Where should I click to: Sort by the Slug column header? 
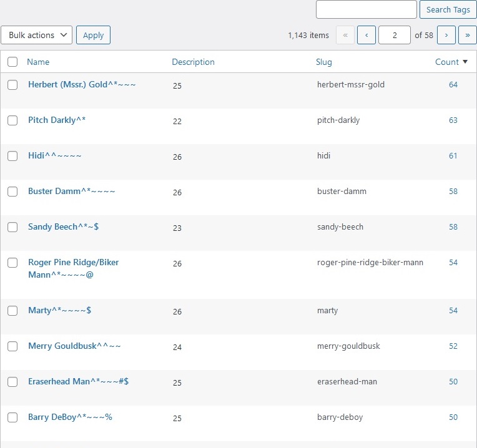pos(324,62)
